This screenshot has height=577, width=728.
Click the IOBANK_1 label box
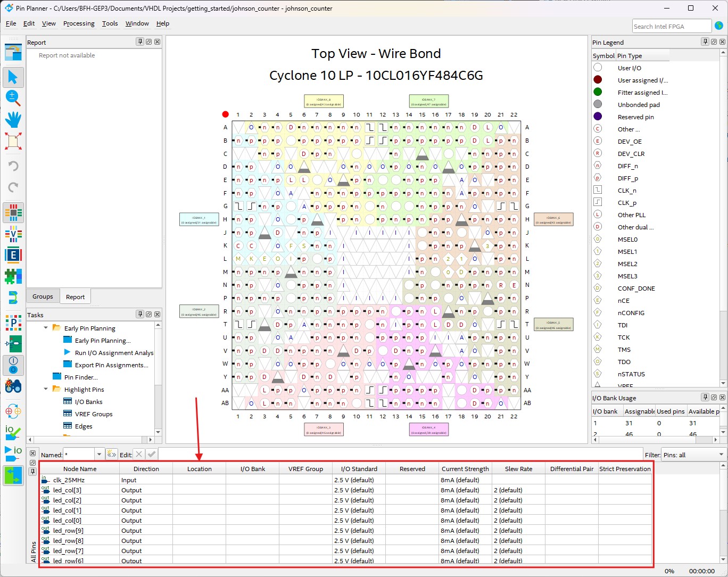click(x=199, y=219)
